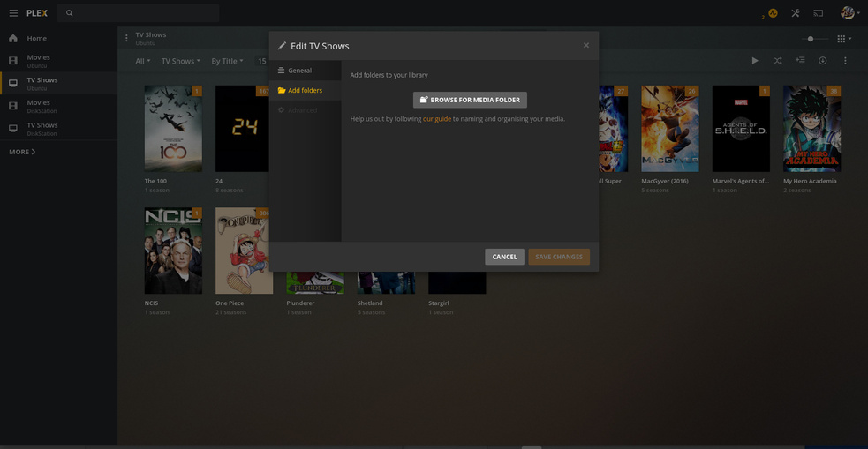Click the download/sync icon

(x=823, y=61)
